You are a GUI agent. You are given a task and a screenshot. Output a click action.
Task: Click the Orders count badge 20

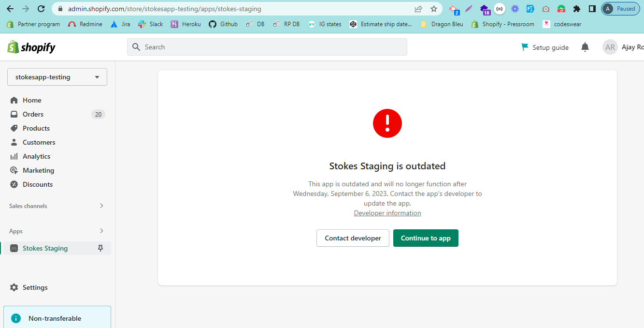click(x=98, y=114)
